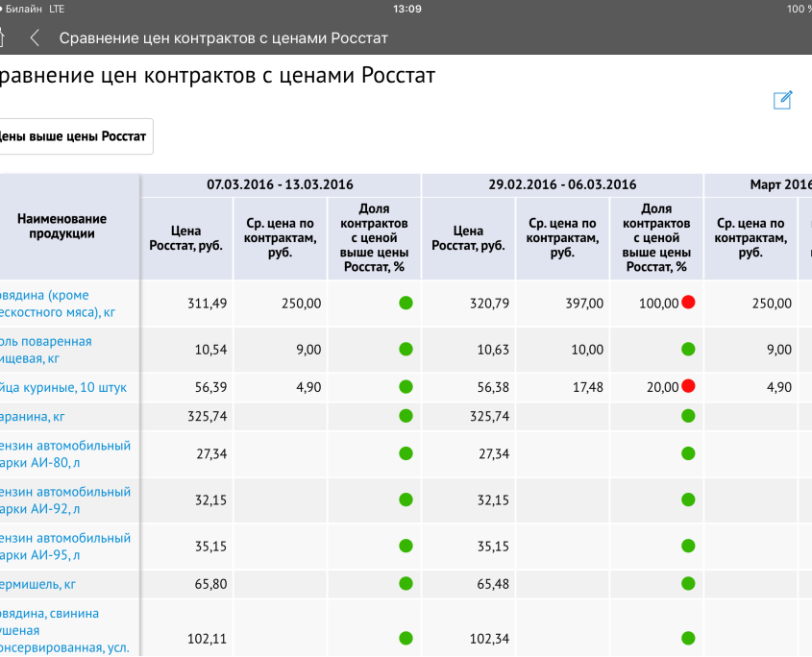This screenshot has height=657, width=812.
Task: Tap green indicator in mutton row, first period
Action: pos(406,416)
